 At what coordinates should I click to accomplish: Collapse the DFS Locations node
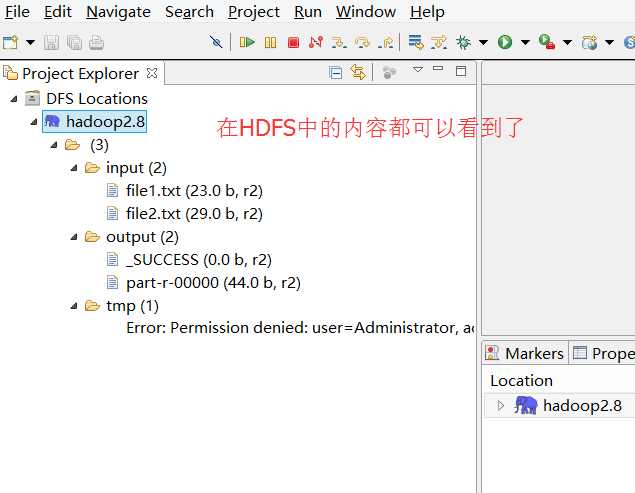(14, 99)
